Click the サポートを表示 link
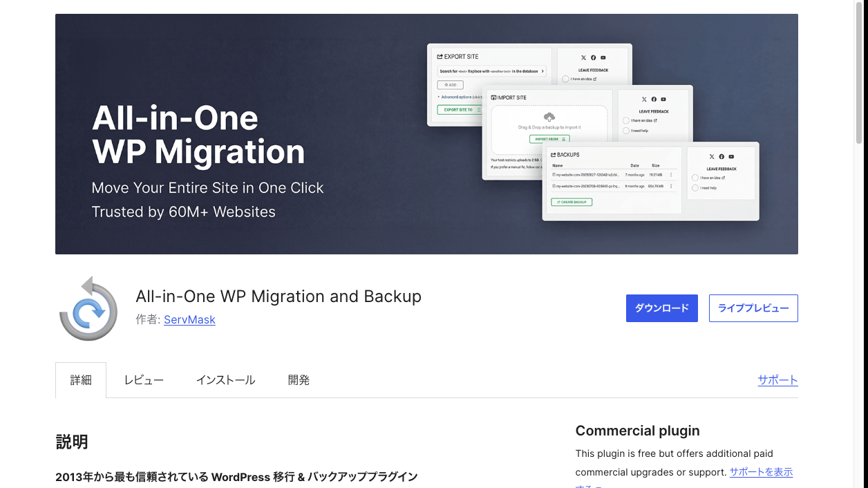 [x=761, y=472]
